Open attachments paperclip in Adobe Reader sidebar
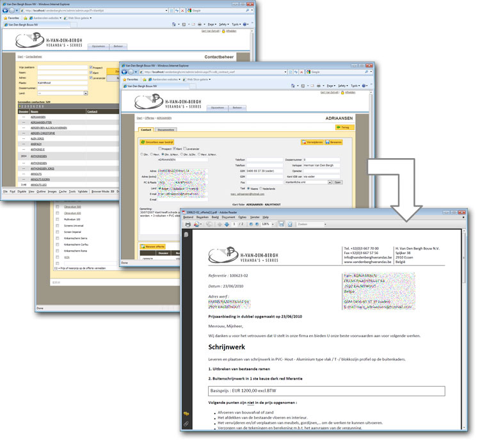 [186, 424]
